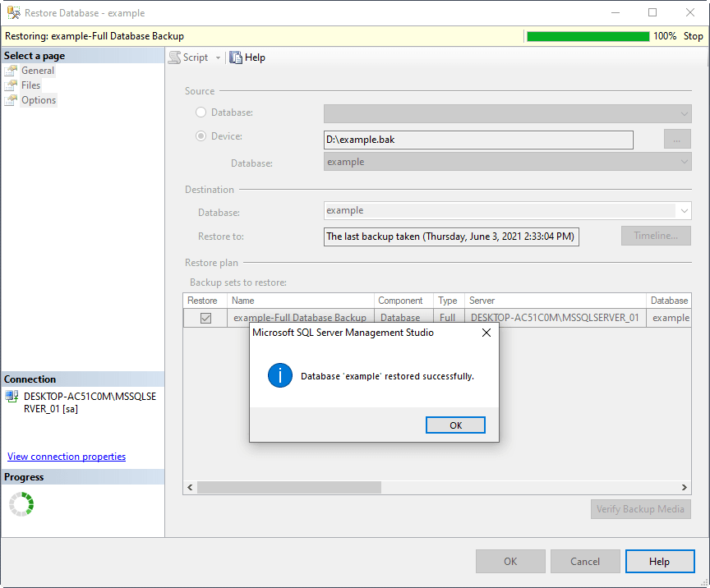Select the Device radio button
Screen dimensions: 710x588
coord(201,136)
